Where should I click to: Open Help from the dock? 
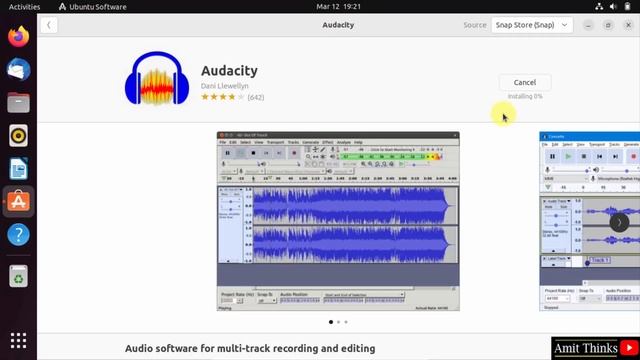coord(18,234)
